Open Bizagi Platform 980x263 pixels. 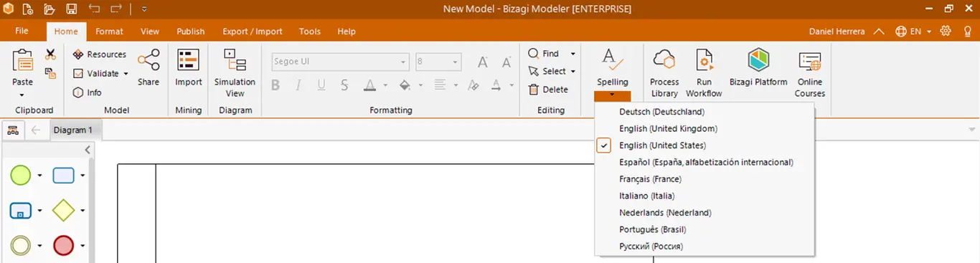point(758,68)
